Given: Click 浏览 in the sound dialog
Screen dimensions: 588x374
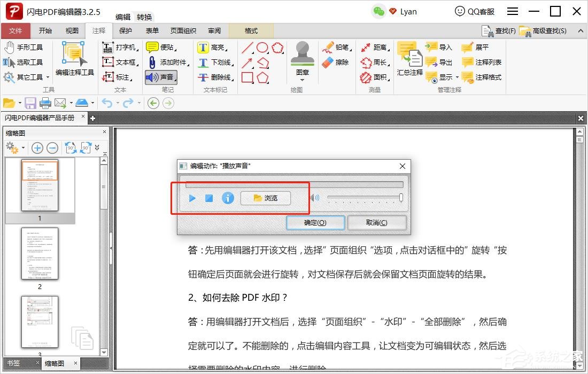Looking at the screenshot, I should (x=266, y=198).
